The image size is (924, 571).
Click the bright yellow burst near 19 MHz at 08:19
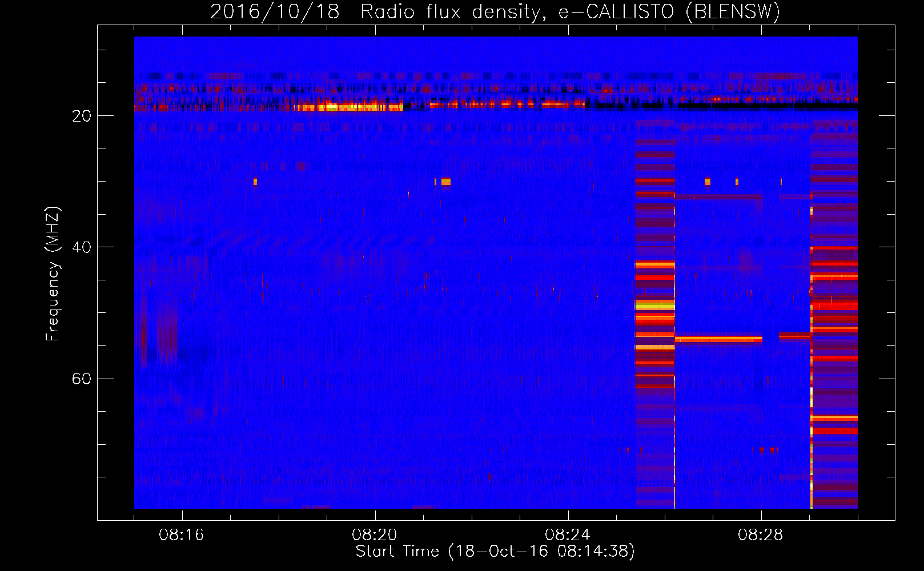click(347, 107)
